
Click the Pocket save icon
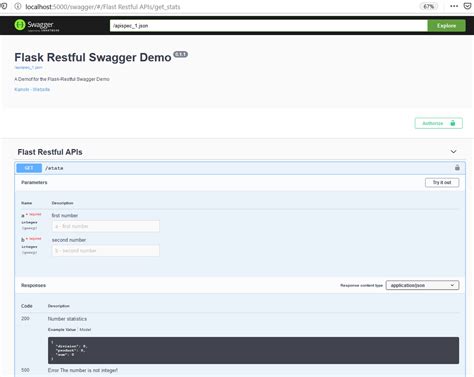click(x=467, y=6)
